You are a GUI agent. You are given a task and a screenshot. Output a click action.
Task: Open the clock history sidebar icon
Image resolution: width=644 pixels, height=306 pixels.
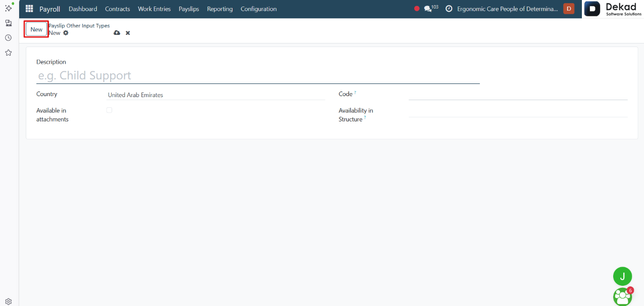(9, 38)
